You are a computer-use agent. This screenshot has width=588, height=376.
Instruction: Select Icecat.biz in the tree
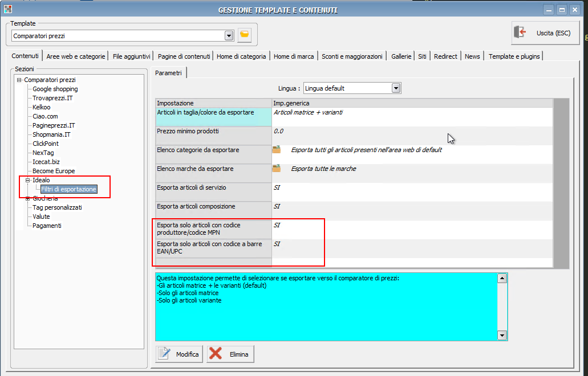[x=46, y=162]
